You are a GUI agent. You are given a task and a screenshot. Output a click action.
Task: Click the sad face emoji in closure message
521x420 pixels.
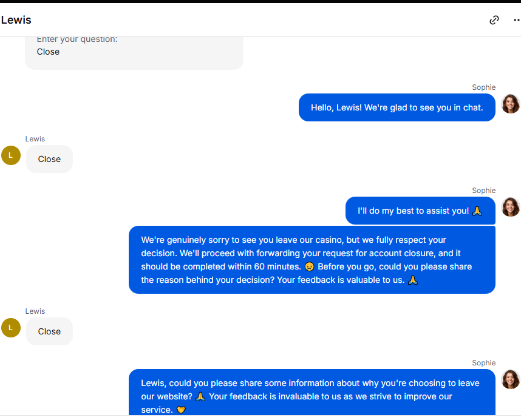pos(309,266)
